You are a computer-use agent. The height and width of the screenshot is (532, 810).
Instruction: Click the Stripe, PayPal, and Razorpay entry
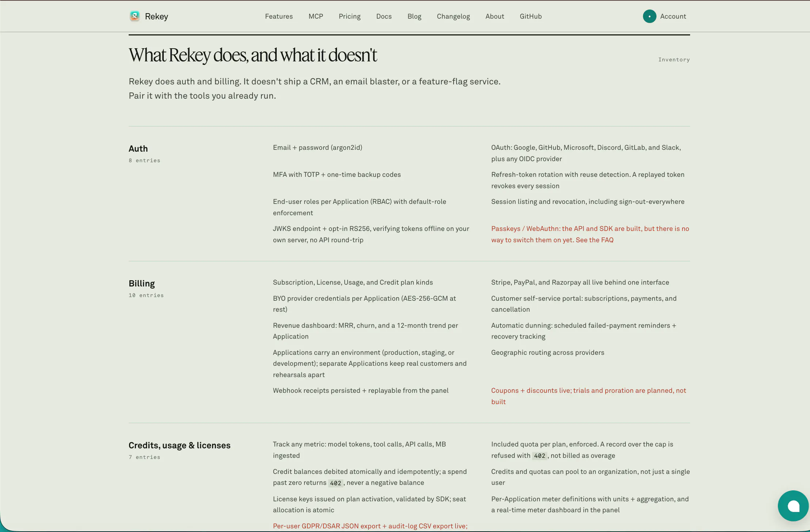580,282
